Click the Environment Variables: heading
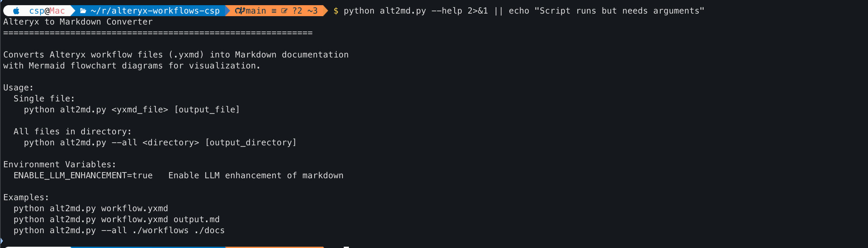Viewport: 868px width, 248px height. tap(60, 164)
